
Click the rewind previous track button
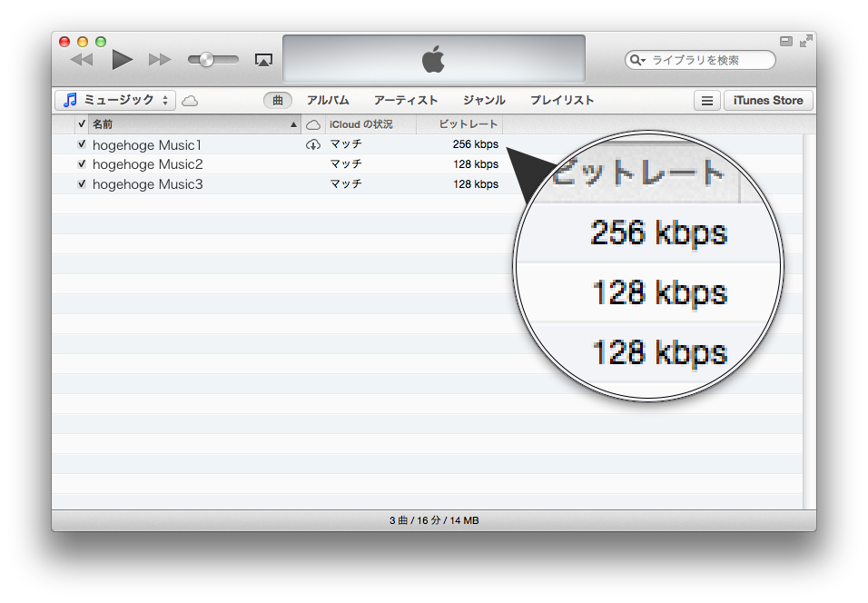point(82,60)
